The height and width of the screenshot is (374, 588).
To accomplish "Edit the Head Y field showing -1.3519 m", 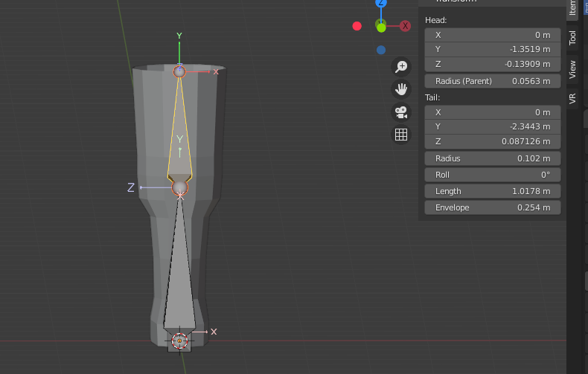I will pos(493,49).
